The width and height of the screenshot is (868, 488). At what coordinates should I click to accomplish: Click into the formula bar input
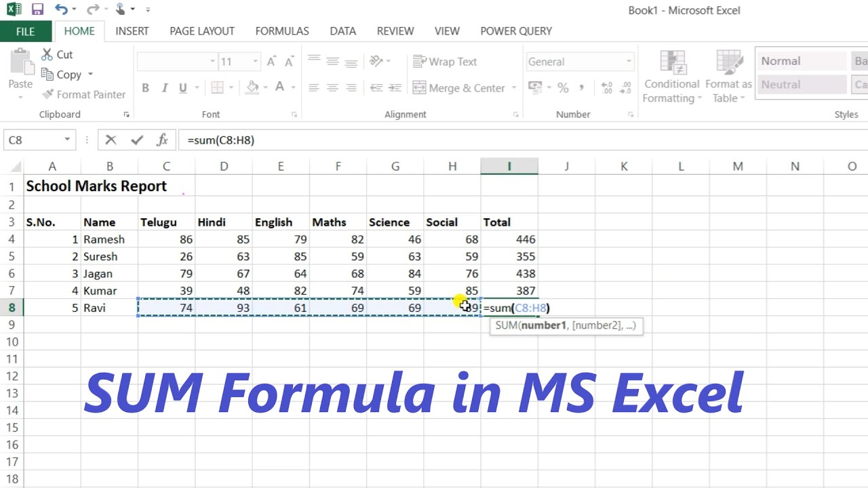pos(522,140)
